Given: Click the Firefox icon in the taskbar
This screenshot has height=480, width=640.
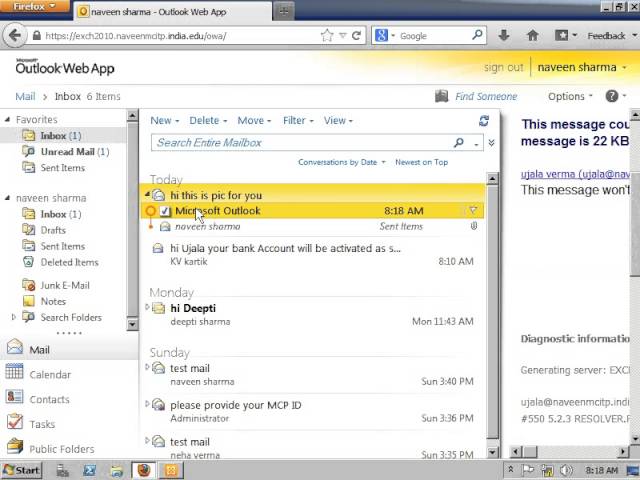Looking at the screenshot, I should pyautogui.click(x=143, y=470).
